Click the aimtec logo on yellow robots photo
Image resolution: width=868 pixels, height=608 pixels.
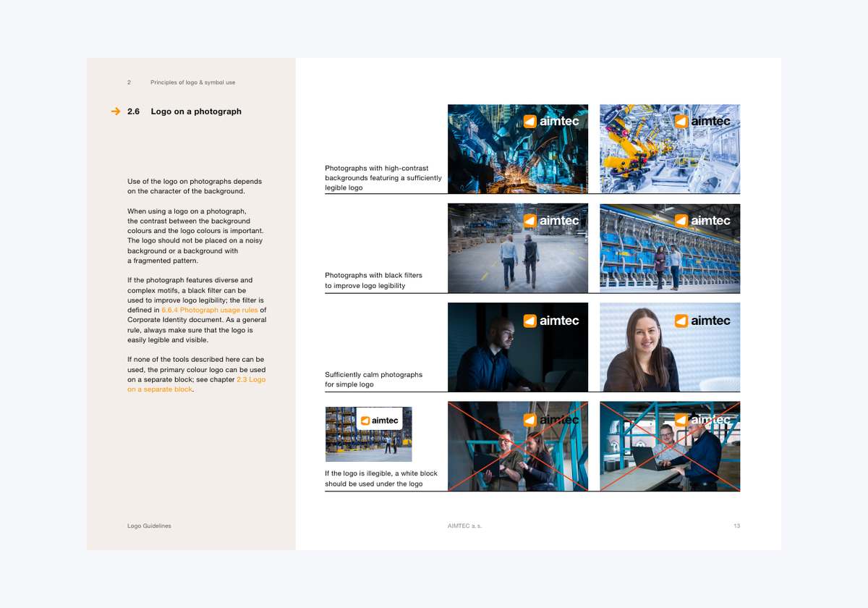tap(702, 121)
